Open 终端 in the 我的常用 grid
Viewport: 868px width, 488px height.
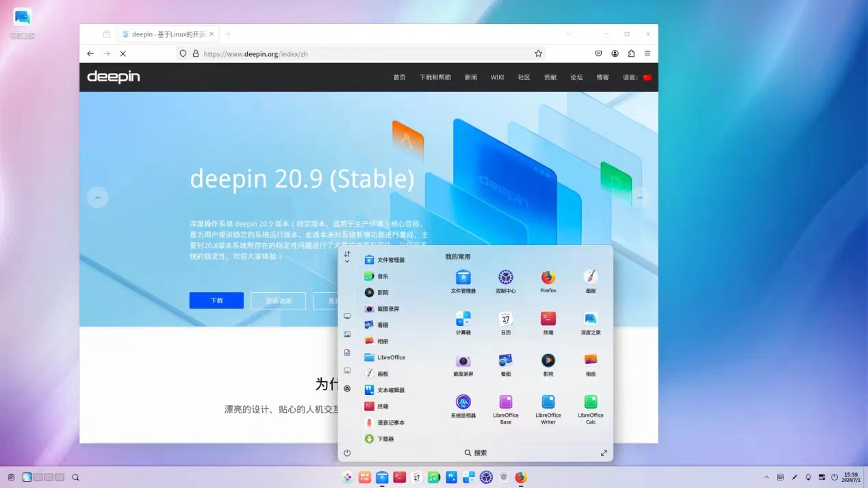coord(548,322)
